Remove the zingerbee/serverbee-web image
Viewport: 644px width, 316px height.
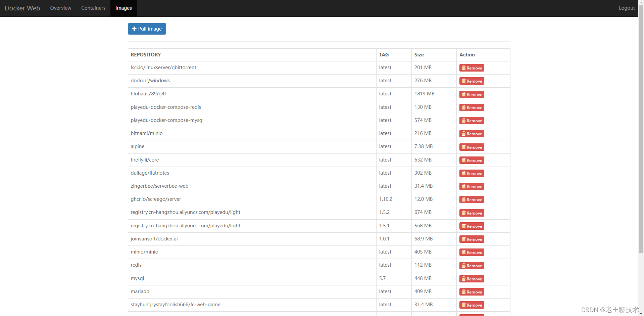coord(472,186)
